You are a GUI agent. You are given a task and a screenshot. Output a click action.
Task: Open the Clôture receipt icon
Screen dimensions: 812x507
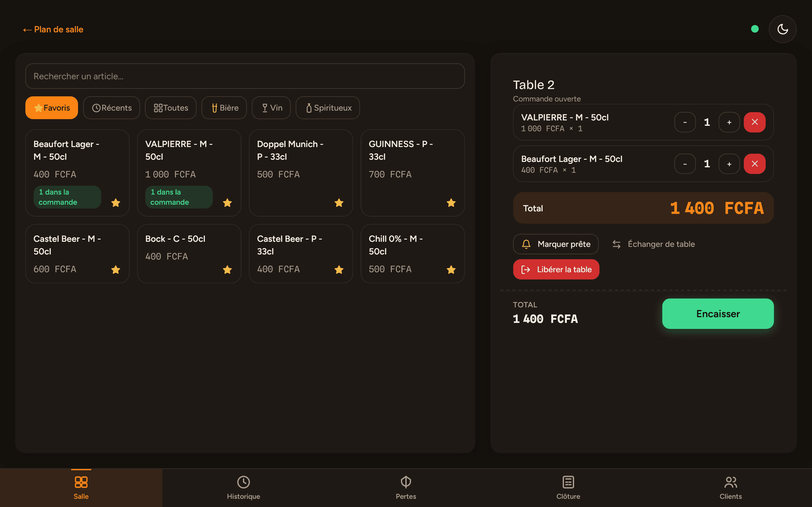click(568, 482)
